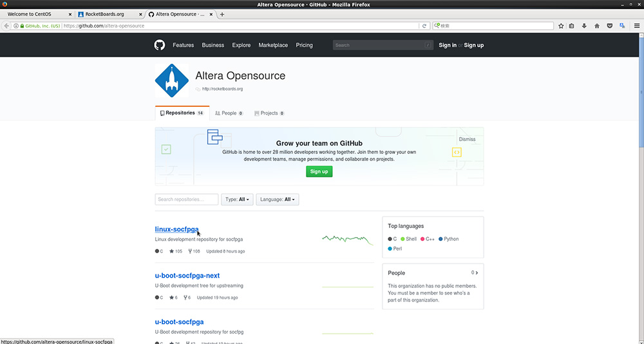Viewport: 644px width, 344px height.
Task: Click star count 105 on linux-socfpga
Action: (176, 251)
